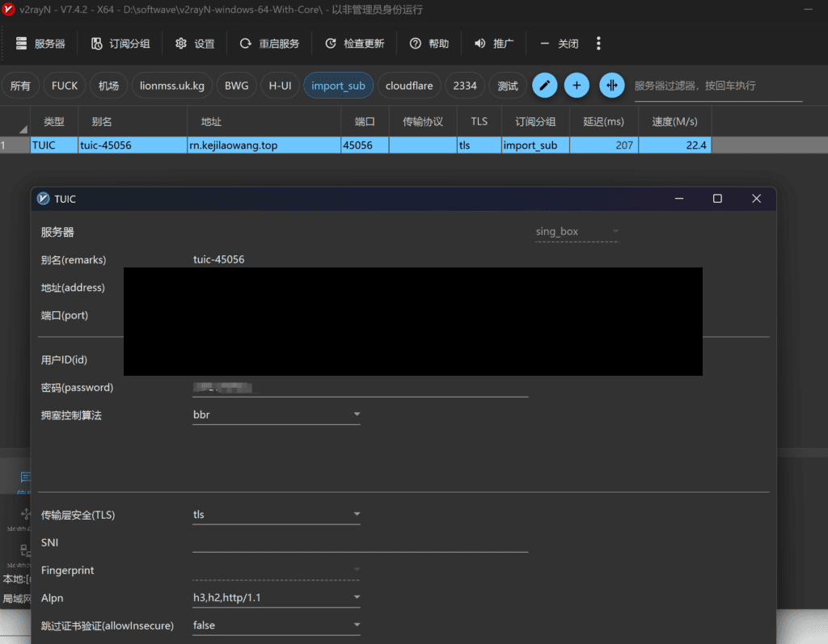828x644 pixels.
Task: Click the select-all corner of server table
Action: coord(15,121)
